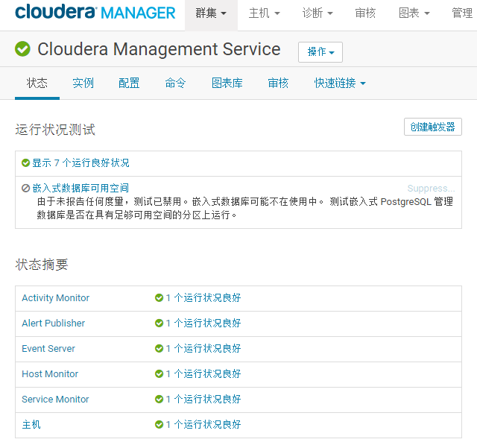Open the Activity Monitor role link
This screenshot has width=477, height=448.
click(x=56, y=297)
